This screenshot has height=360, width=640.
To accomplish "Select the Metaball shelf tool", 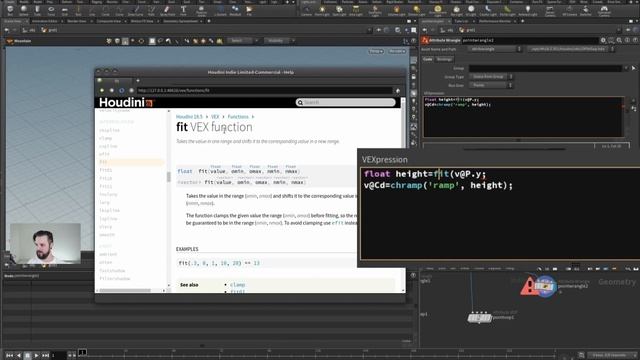I will pyautogui.click(x=235, y=10).
